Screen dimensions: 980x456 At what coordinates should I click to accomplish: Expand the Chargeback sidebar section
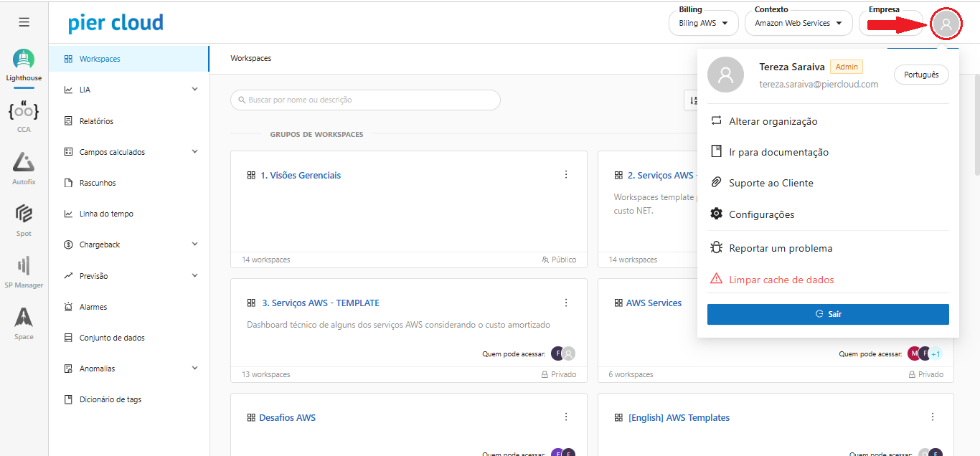[x=194, y=244]
